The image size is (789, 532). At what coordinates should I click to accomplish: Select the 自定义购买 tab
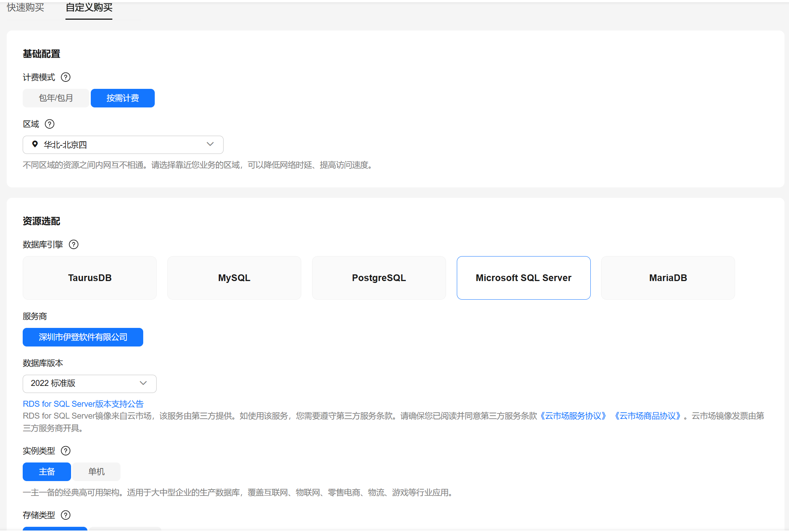pos(89,7)
